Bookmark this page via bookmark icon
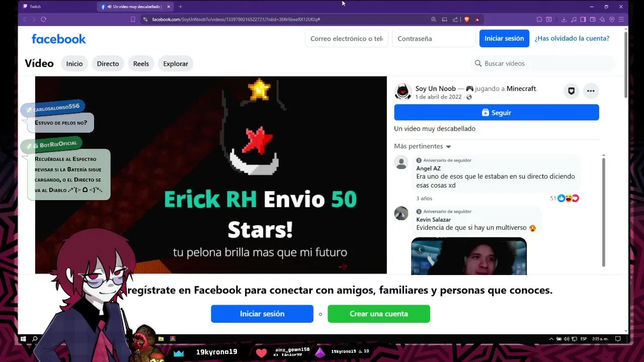The height and width of the screenshot is (362, 644). (133, 19)
